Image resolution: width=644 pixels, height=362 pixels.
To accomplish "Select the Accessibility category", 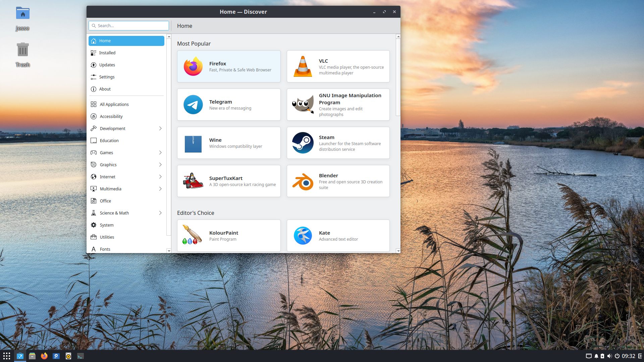I will tap(126, 117).
